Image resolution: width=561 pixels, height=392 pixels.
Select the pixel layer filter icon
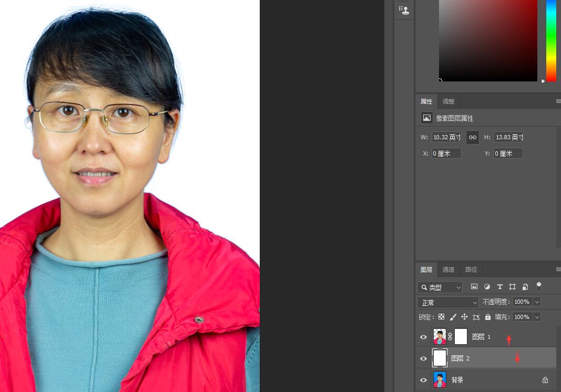coord(474,287)
